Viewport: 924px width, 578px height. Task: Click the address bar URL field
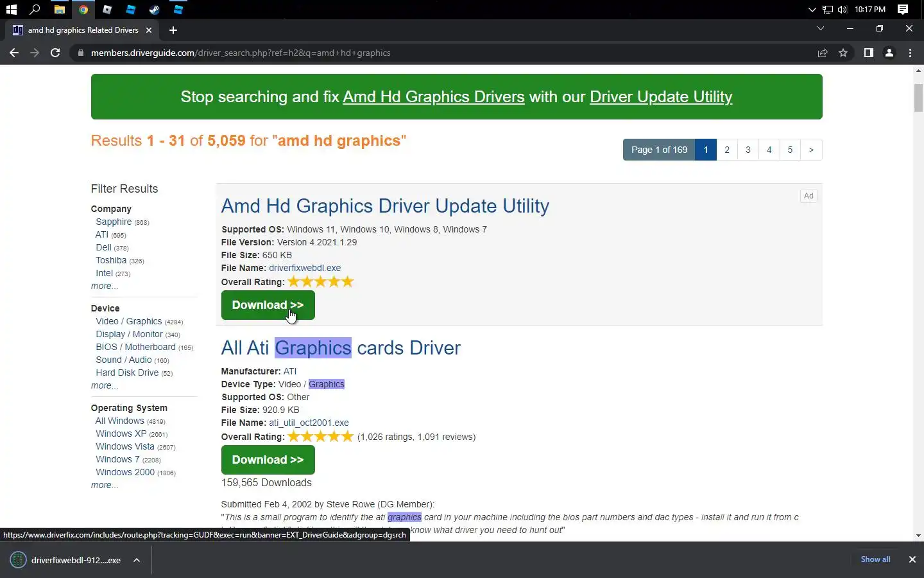443,53
